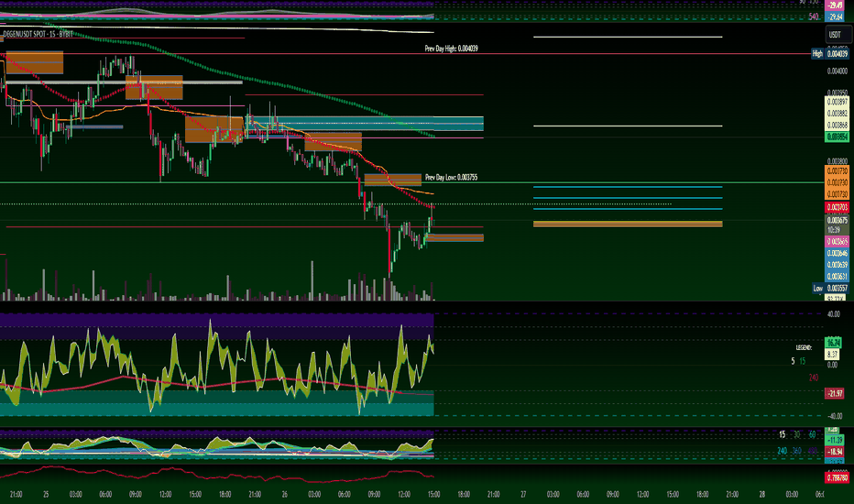Click the topmost orange zone box near 0.004000

(x=34, y=62)
